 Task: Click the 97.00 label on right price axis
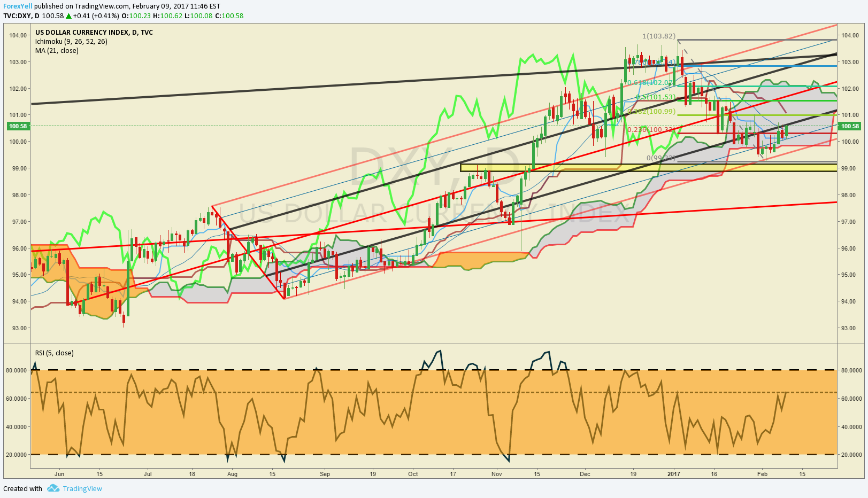850,221
